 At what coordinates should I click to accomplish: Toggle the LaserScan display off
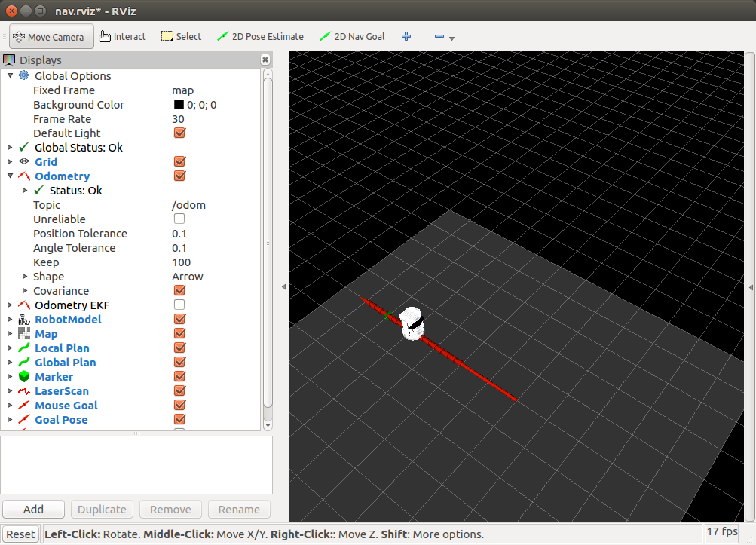coord(179,390)
